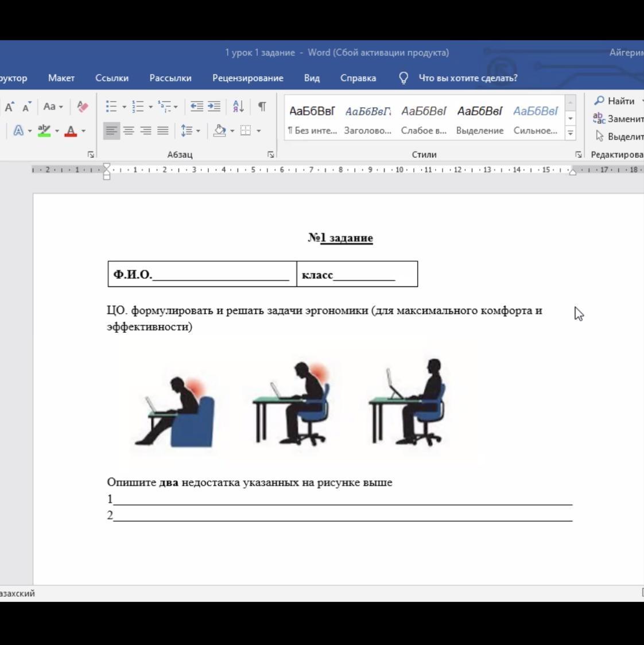Expand the Styles gallery with the More arrow
The image size is (644, 645).
click(x=570, y=132)
